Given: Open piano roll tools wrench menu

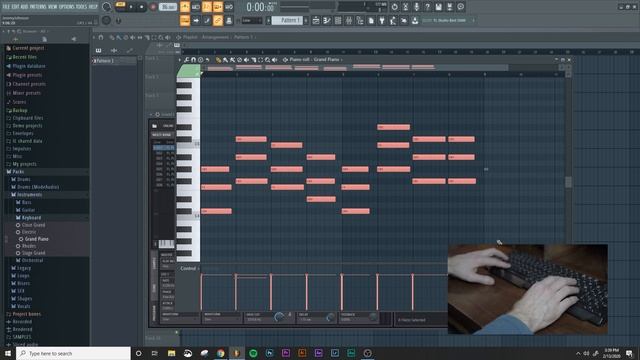Looking at the screenshot, I should 187,60.
